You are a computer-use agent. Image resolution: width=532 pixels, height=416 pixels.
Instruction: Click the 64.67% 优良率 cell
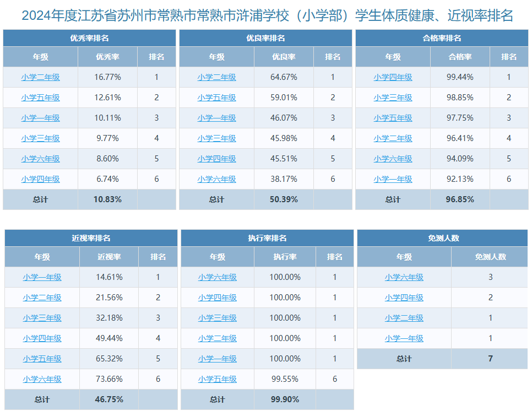(284, 77)
